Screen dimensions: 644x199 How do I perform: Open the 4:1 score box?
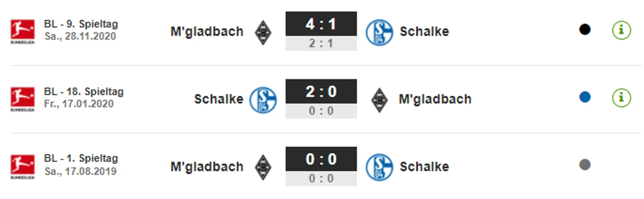[321, 24]
